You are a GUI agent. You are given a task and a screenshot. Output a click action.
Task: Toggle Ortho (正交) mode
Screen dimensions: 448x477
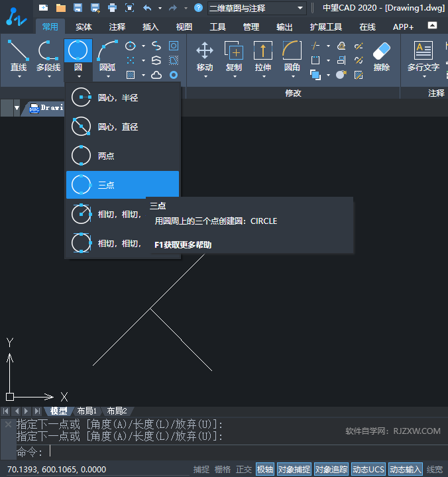pos(244,470)
